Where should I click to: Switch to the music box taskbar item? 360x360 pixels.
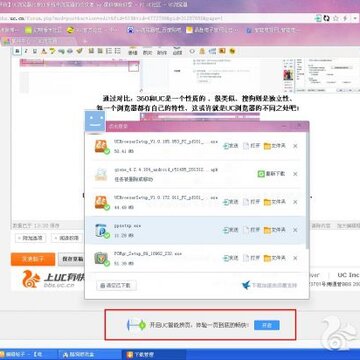(89, 354)
